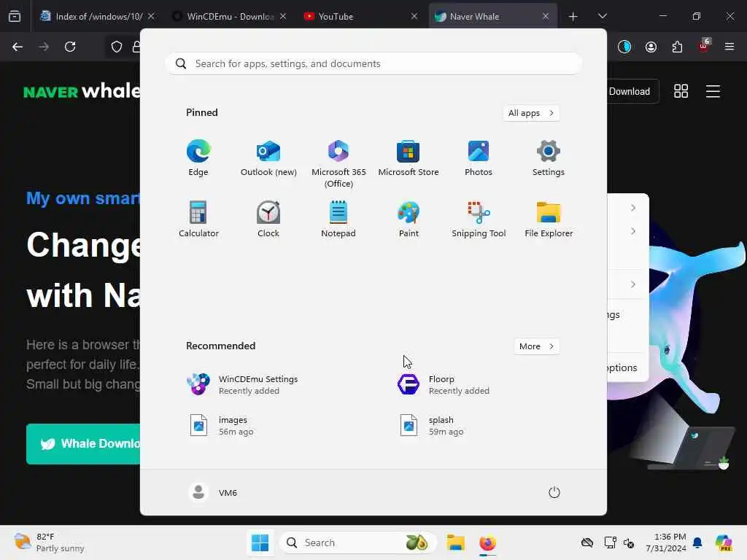Open the Calculator app
Image resolution: width=747 pixels, height=560 pixels.
[198, 219]
